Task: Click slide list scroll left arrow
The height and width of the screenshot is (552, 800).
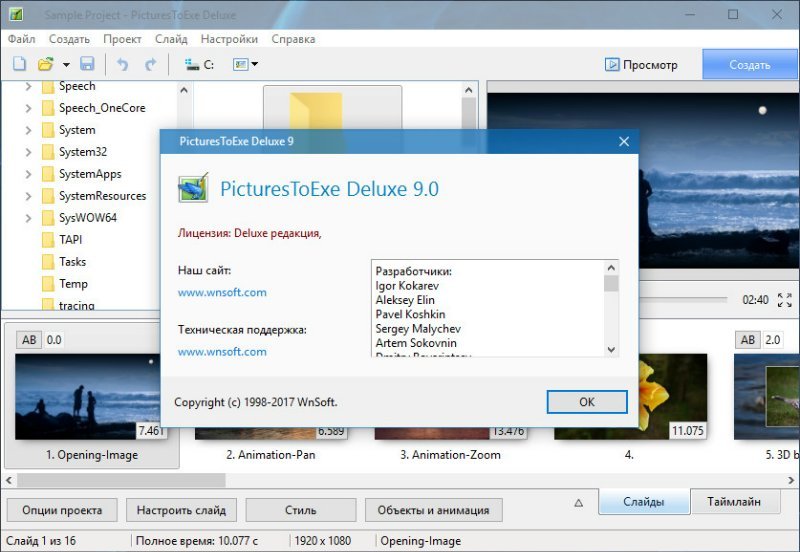Action: (x=9, y=480)
